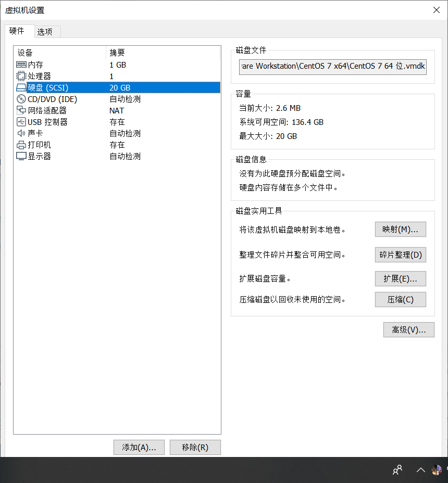Select the 内存 row label
Screen dimensions: 448x483
pos(35,65)
